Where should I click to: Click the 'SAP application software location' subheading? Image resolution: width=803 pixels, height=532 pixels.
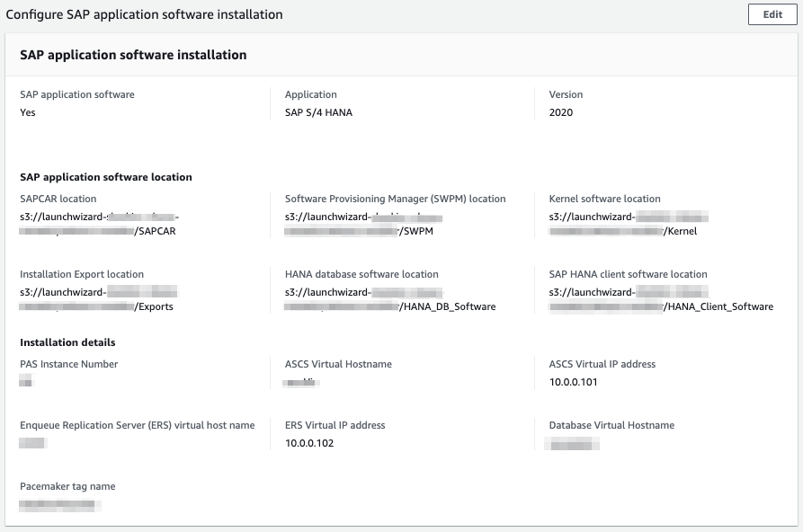tap(106, 177)
